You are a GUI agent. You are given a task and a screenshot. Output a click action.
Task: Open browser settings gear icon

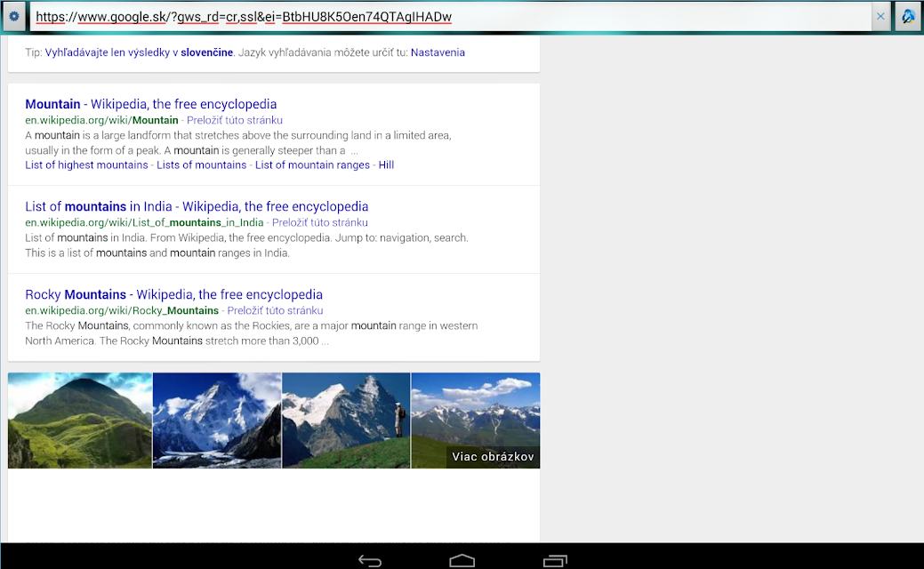(13, 17)
